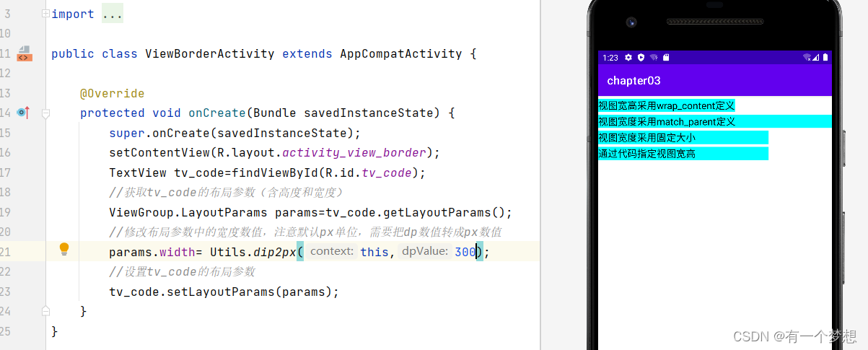Place cursor on the value 300

465,252
